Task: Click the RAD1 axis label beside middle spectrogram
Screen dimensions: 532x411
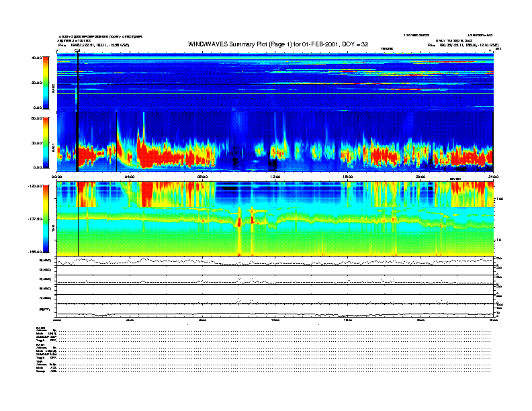Action: [53, 148]
